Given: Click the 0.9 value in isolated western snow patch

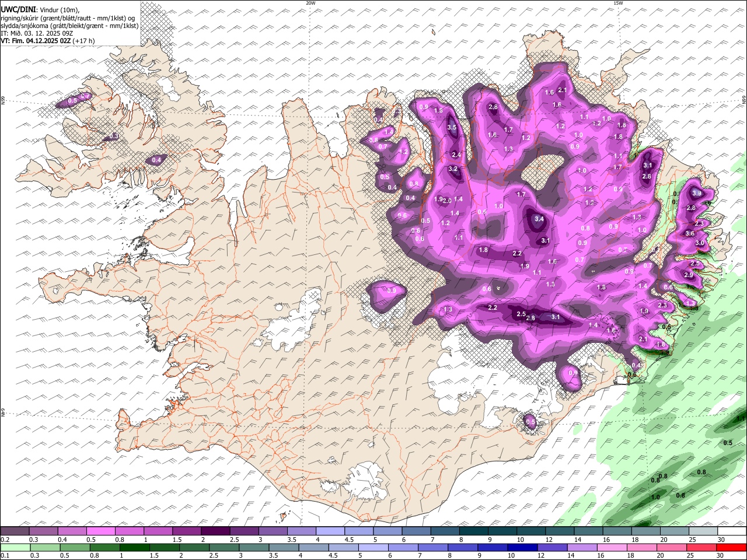Looking at the screenshot, I should (392, 290).
